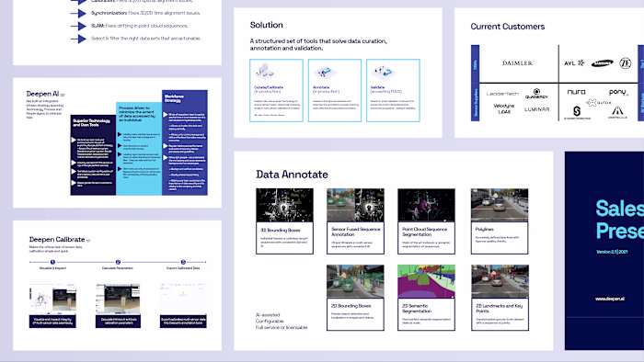
Task: Click the Luminar logo
Action: point(536,109)
